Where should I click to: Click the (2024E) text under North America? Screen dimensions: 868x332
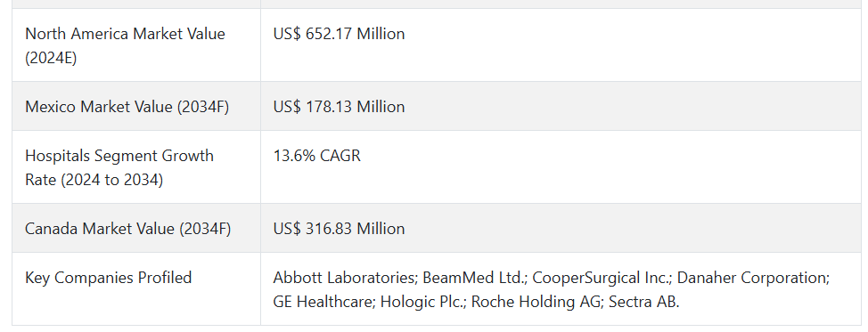[51, 58]
